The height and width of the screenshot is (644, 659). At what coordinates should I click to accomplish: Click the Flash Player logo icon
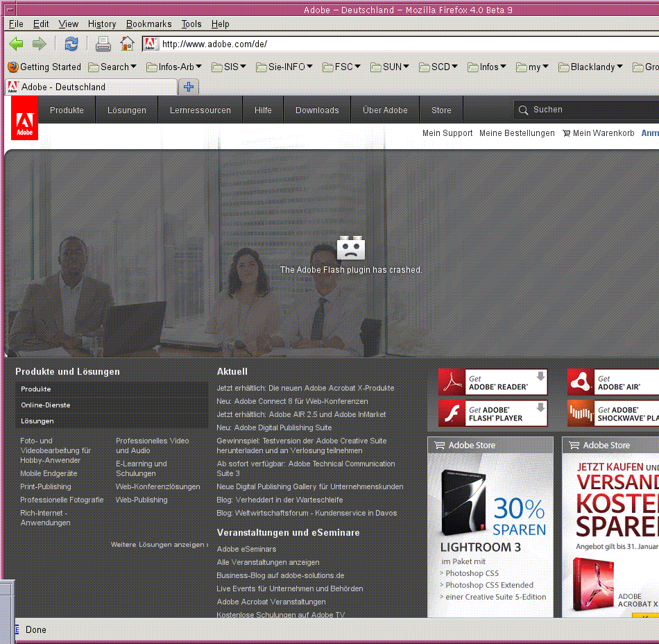click(452, 413)
